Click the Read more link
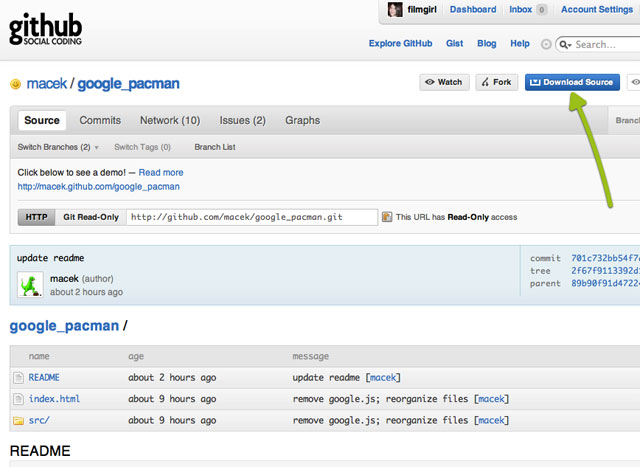The image size is (640, 467). click(x=161, y=173)
